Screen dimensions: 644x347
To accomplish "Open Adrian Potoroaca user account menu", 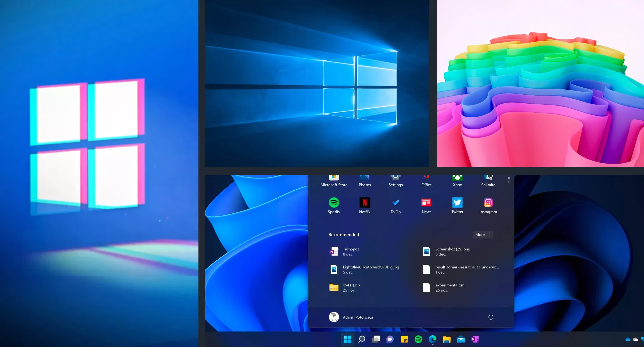I will pos(351,317).
